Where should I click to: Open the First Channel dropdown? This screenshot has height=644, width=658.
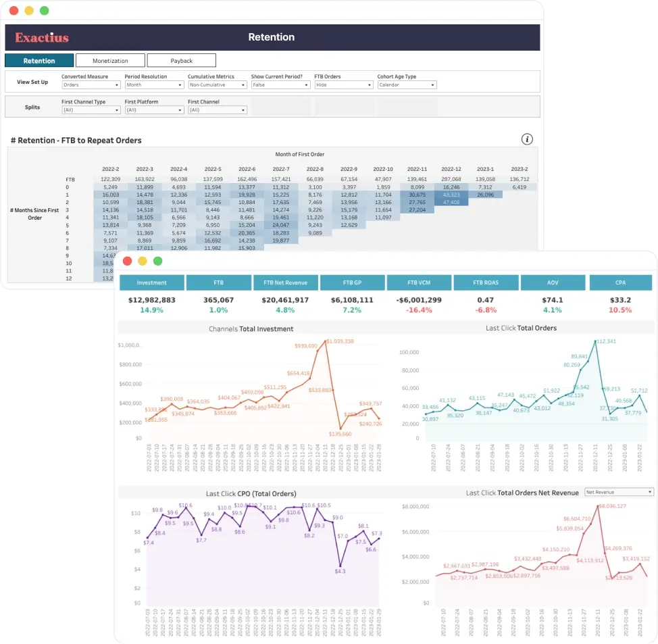[218, 110]
